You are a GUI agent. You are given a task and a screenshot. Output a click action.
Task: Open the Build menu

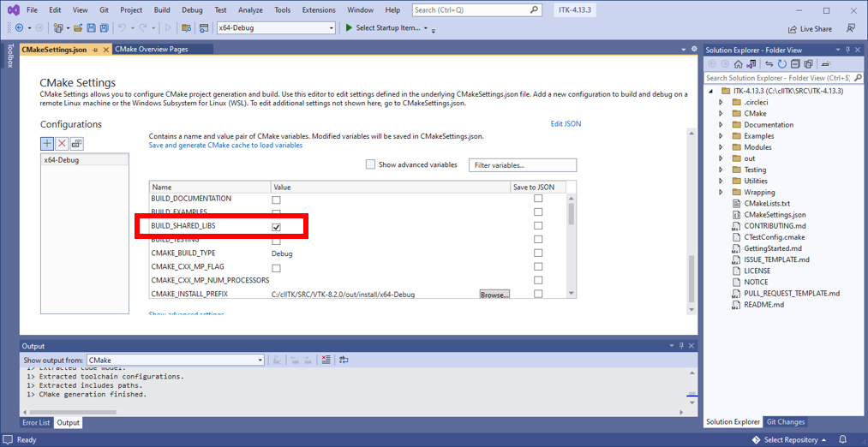[x=162, y=10]
